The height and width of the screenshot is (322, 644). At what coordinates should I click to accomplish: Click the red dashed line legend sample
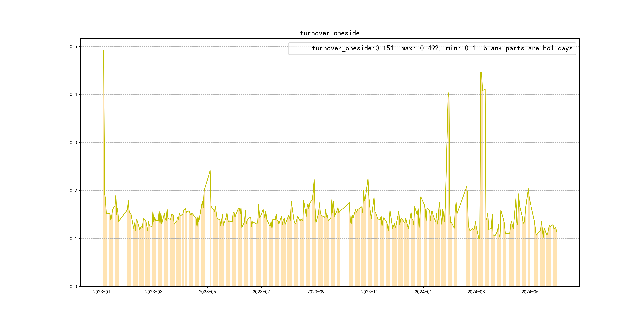coord(299,48)
